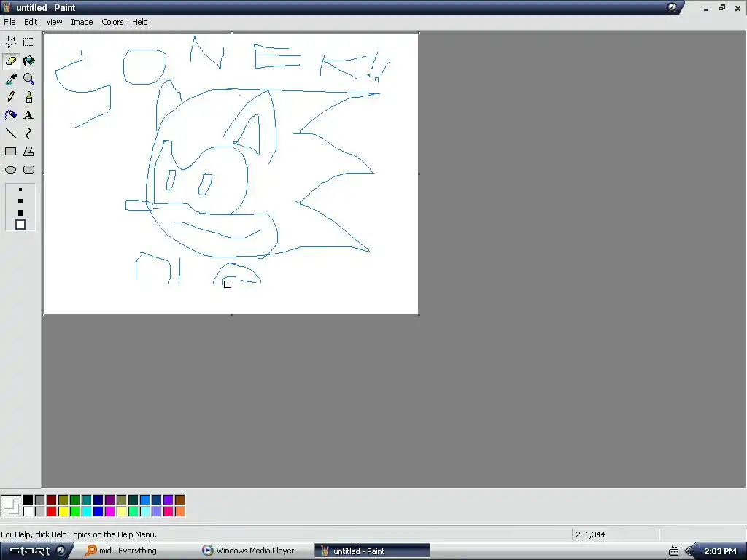Select the Airbrush spray tool
This screenshot has width=747, height=560.
click(10, 114)
